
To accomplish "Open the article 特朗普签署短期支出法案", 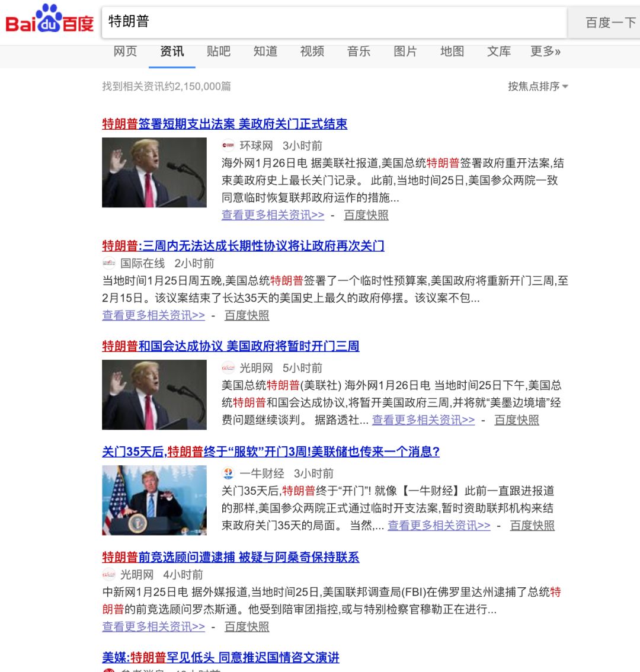I will [225, 124].
